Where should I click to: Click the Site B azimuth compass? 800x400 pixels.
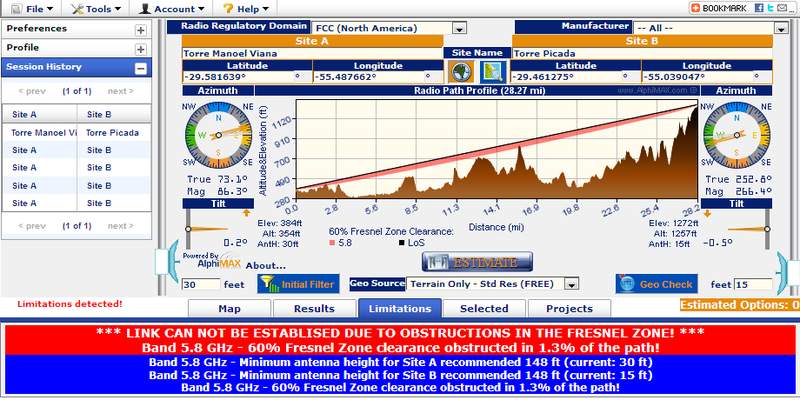[736, 135]
